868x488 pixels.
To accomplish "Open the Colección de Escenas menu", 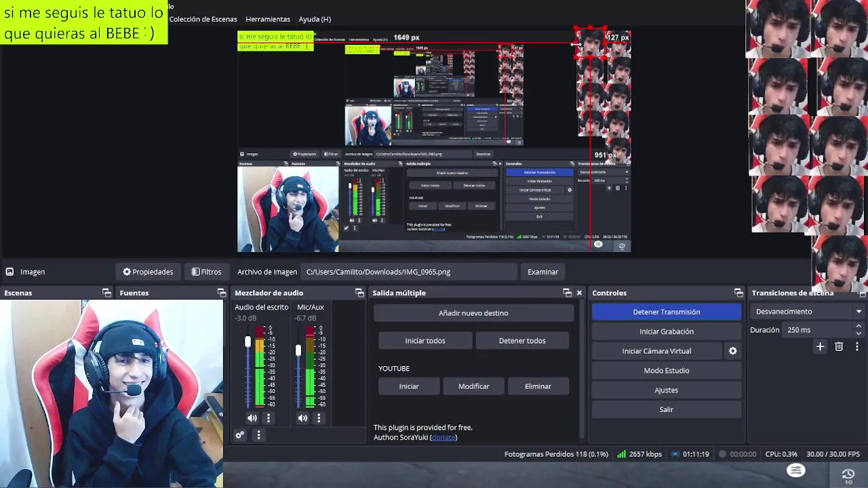I will pos(203,19).
